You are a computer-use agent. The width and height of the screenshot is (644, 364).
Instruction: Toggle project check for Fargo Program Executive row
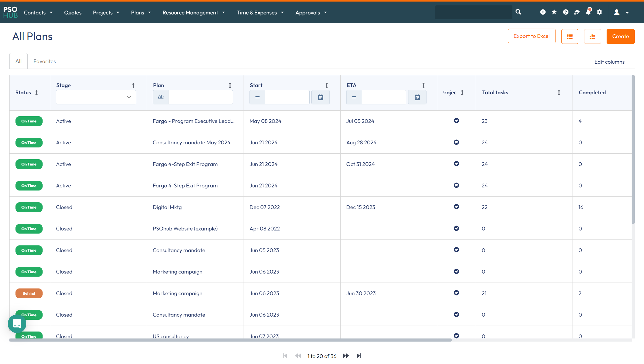coord(456,121)
